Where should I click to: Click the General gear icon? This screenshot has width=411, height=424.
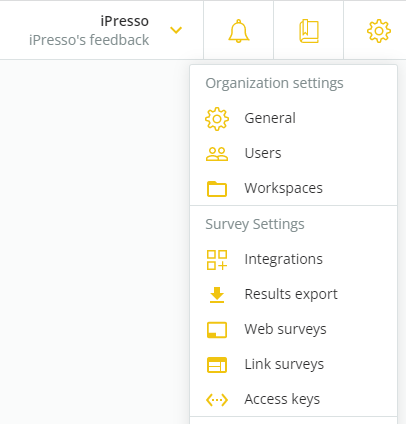pos(217,119)
